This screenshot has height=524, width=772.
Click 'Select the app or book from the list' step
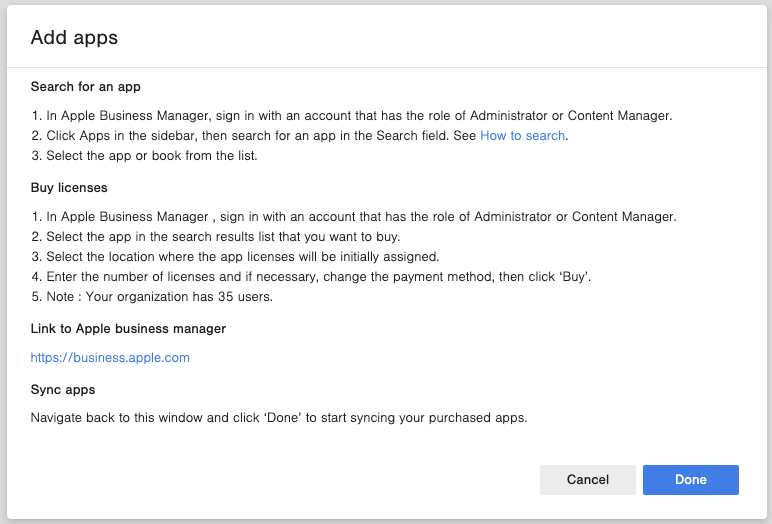144,156
